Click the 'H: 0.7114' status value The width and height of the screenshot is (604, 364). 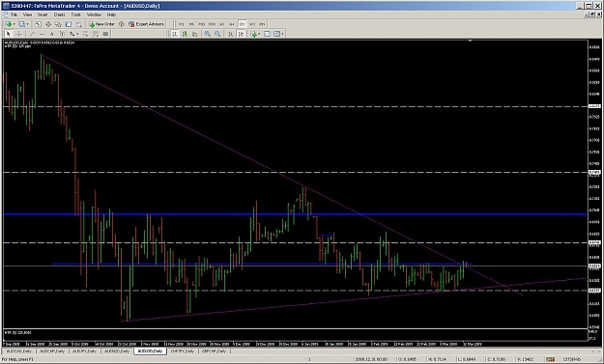[x=437, y=359]
